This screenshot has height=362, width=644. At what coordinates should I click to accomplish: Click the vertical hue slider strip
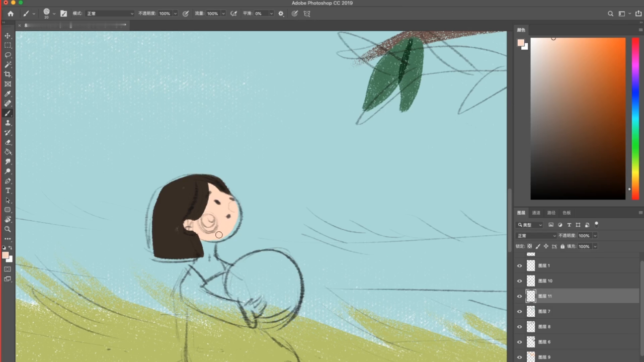click(635, 118)
